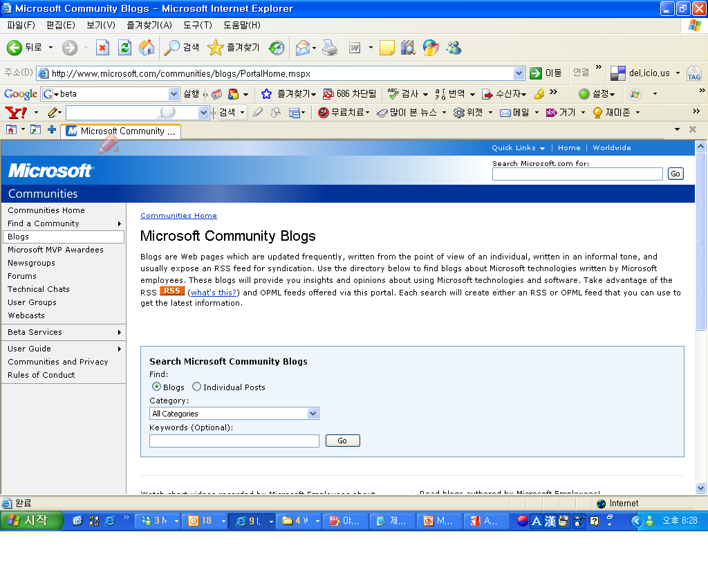Screen dimensions: 708x588
Task: Open the 편집(E) menu
Action: tap(61, 26)
